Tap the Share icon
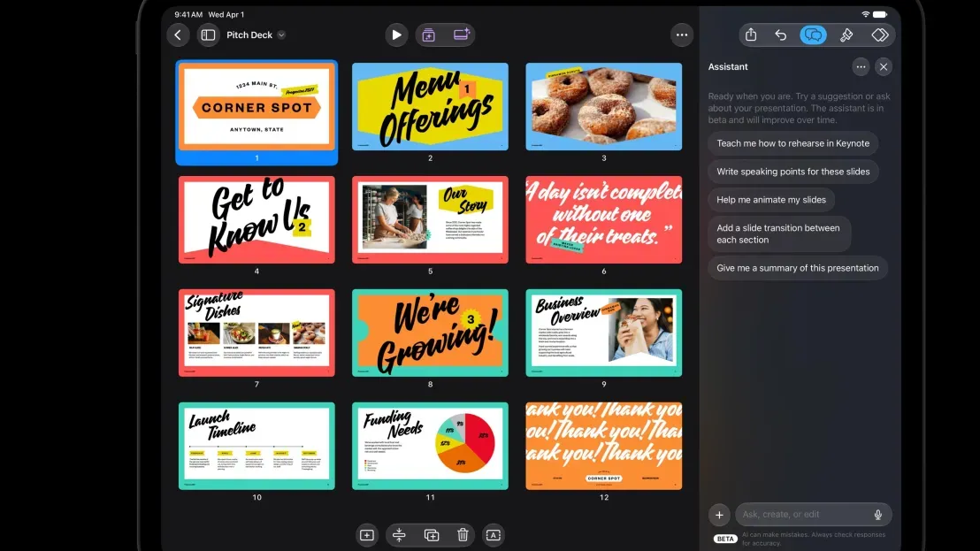980x551 pixels. coord(751,35)
